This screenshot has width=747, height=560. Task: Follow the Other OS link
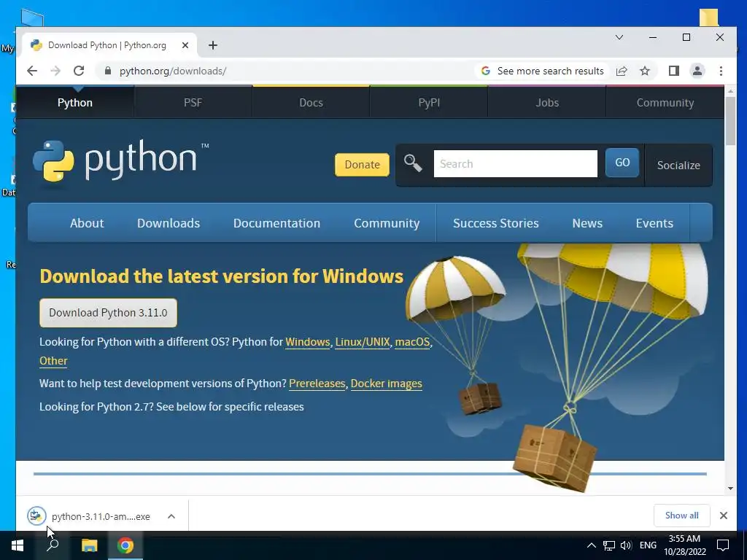click(x=53, y=360)
